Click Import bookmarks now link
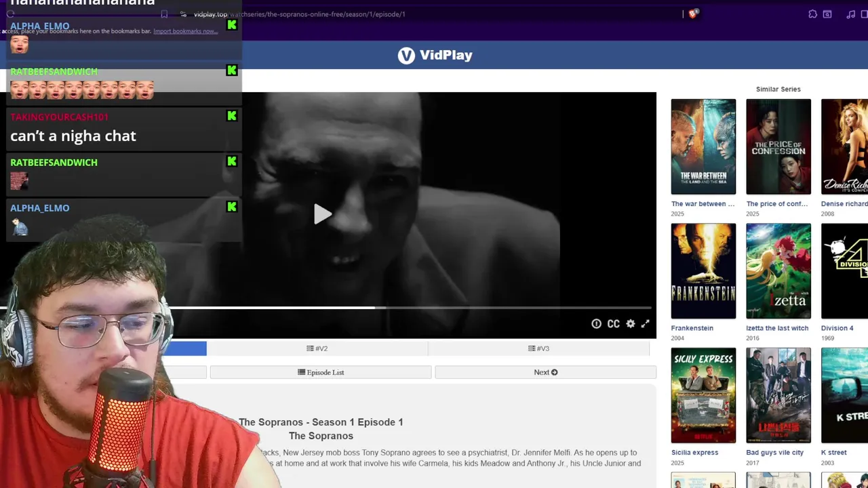Viewport: 868px width, 488px height. tap(185, 31)
